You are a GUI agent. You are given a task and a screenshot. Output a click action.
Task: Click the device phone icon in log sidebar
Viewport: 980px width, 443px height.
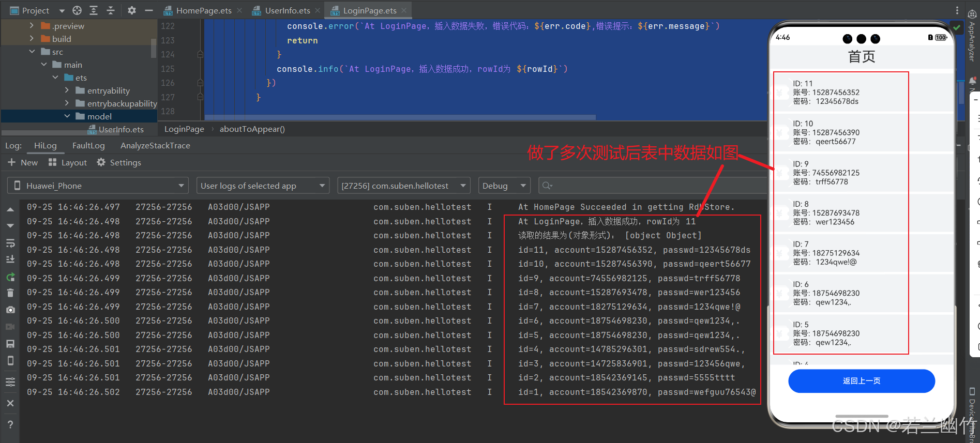[10, 361]
